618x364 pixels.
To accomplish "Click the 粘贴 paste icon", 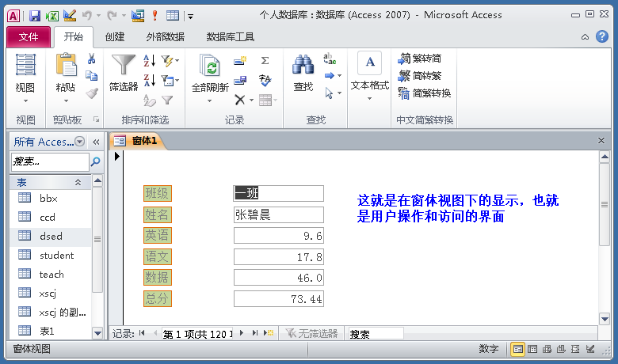I will [67, 65].
